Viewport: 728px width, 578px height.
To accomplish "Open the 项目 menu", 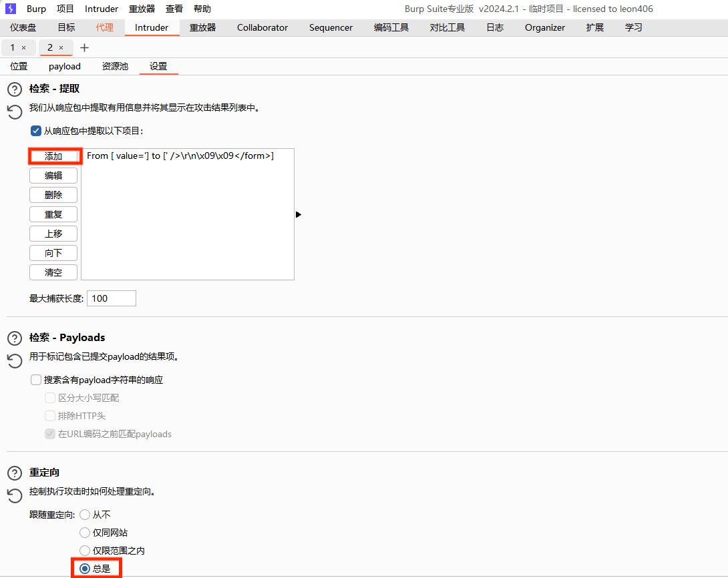I will point(65,9).
